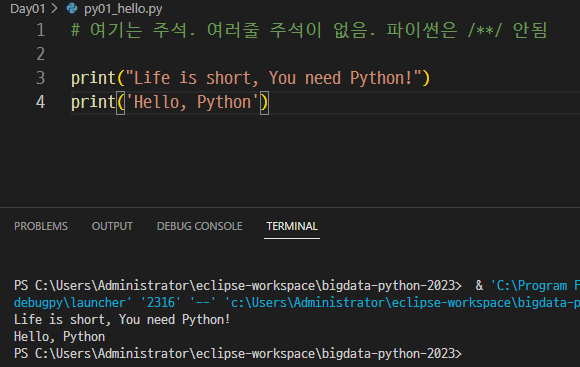The width and height of the screenshot is (580, 367).
Task: Open the PROBLEMS panel tab
Action: pos(41,226)
